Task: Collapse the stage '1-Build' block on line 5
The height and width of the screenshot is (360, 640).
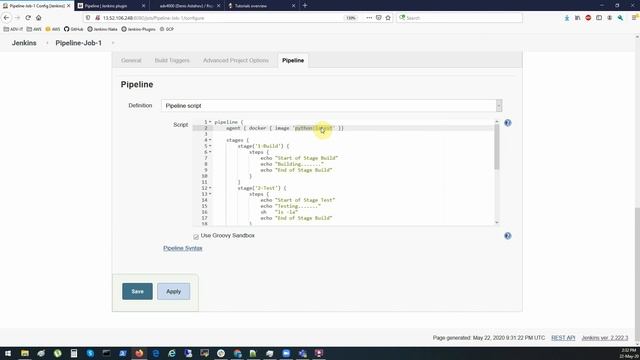Action: (210, 146)
